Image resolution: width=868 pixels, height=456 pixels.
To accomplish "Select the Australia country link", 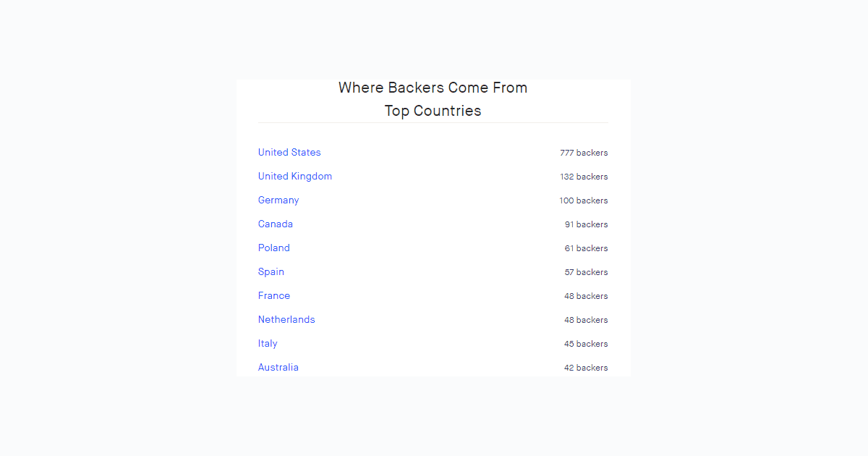I will pos(278,367).
